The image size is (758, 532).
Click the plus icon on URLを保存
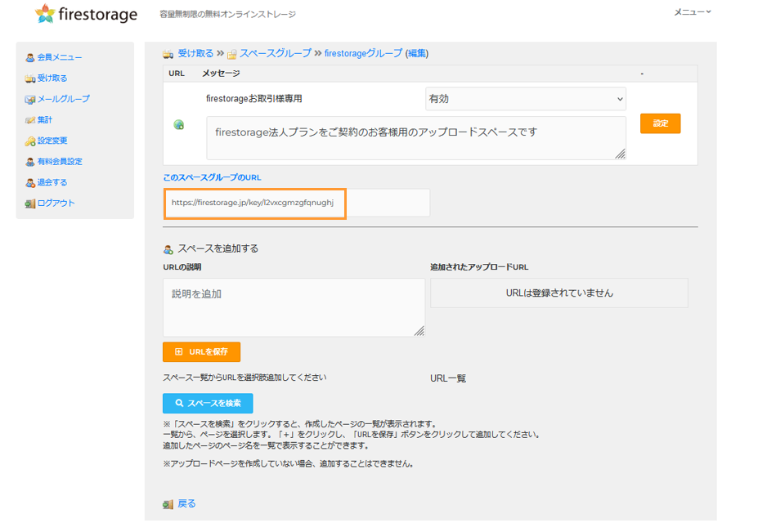point(179,351)
